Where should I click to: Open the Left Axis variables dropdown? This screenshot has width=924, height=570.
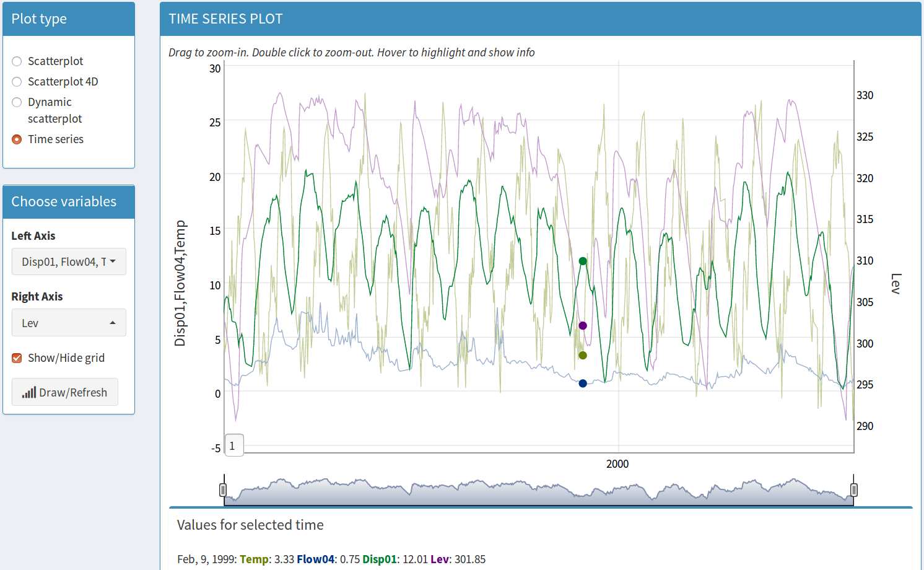coord(69,262)
